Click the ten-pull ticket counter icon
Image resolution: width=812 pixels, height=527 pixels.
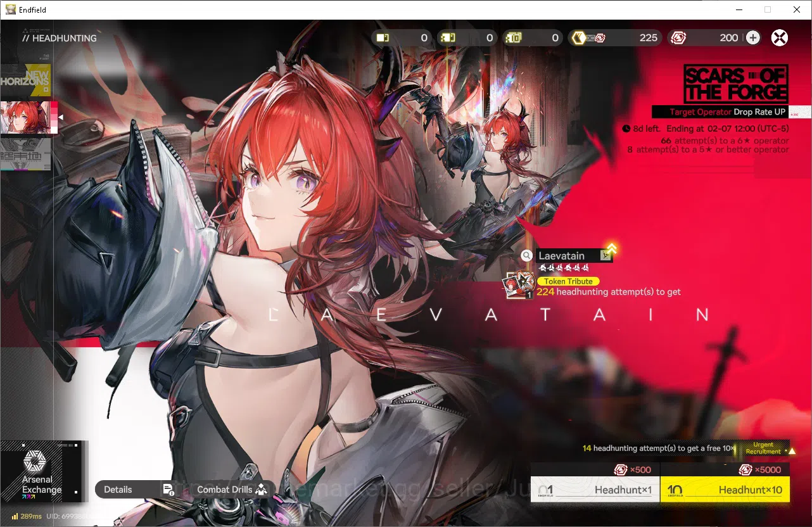(x=513, y=38)
